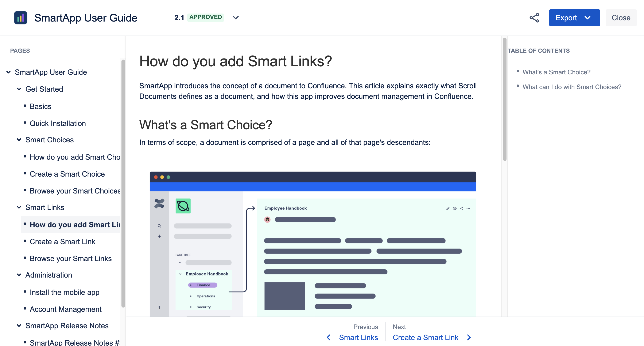Click the SmartApp logo icon
The width and height of the screenshot is (644, 346).
click(x=21, y=18)
